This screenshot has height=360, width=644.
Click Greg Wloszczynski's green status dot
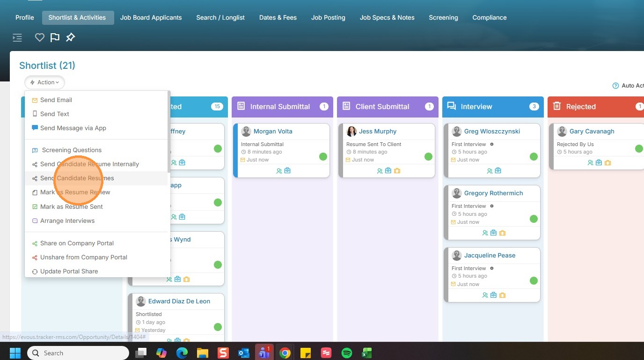click(534, 156)
